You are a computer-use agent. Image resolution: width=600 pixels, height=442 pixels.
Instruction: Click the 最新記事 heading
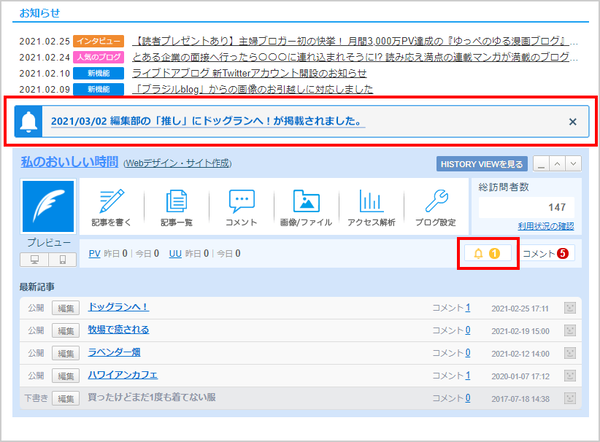point(37,287)
